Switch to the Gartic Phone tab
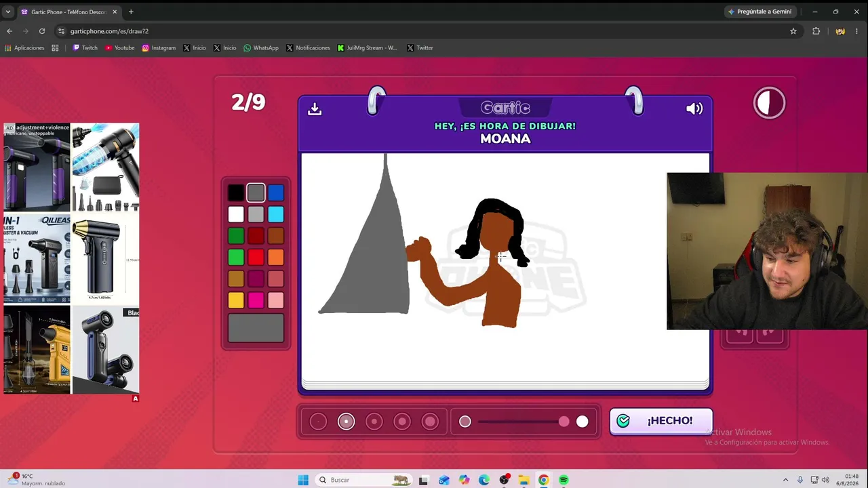This screenshot has width=868, height=488. pos(68,12)
